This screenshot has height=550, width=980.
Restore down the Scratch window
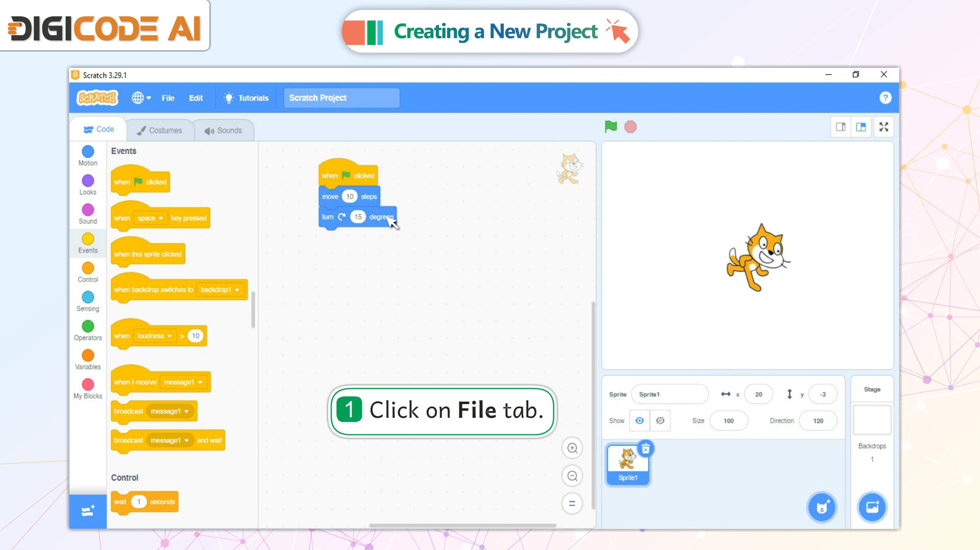856,74
